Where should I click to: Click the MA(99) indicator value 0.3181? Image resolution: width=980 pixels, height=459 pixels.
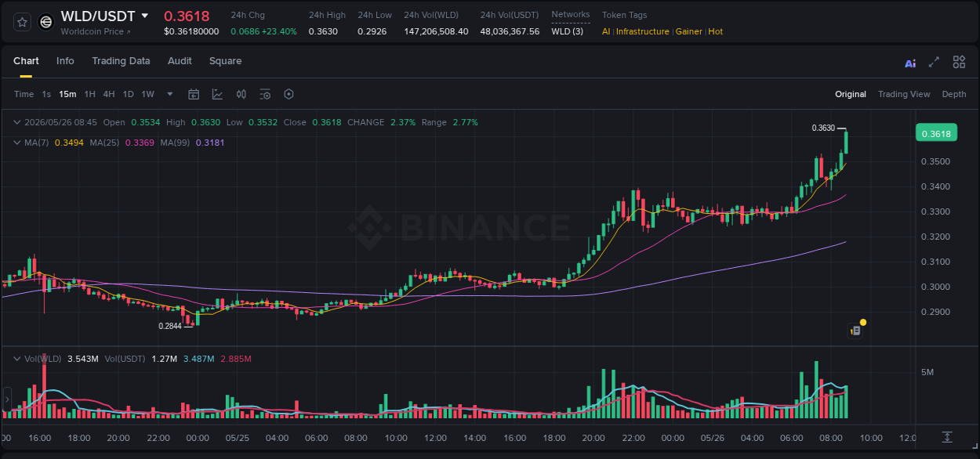[x=210, y=143]
